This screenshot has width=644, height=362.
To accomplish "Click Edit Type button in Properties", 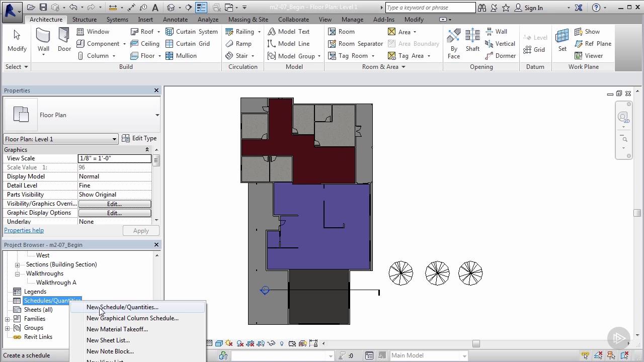I will pyautogui.click(x=139, y=138).
